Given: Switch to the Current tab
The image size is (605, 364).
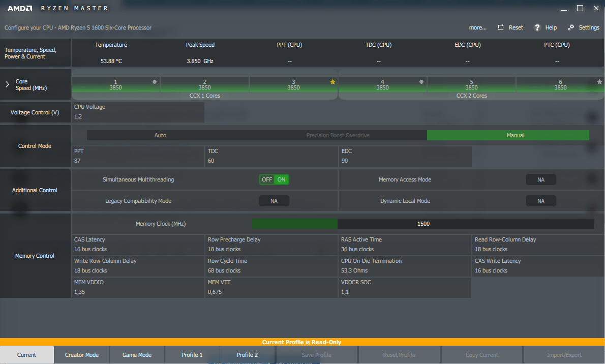Looking at the screenshot, I should point(26,355).
